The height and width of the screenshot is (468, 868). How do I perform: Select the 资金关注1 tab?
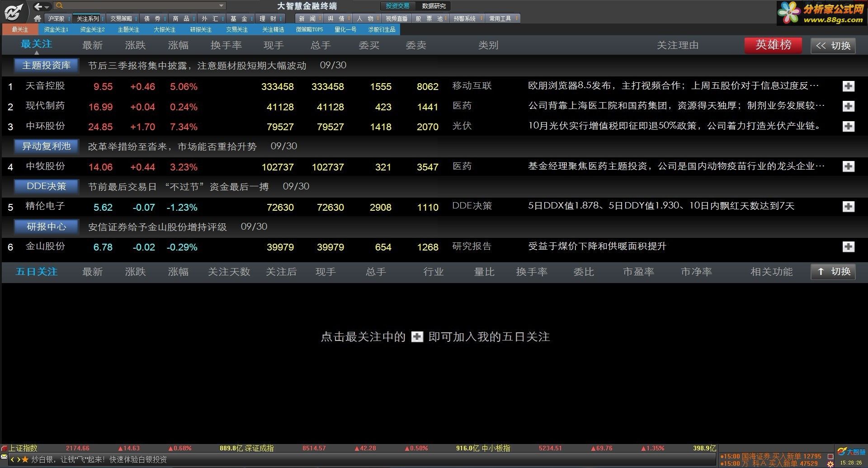pos(56,29)
